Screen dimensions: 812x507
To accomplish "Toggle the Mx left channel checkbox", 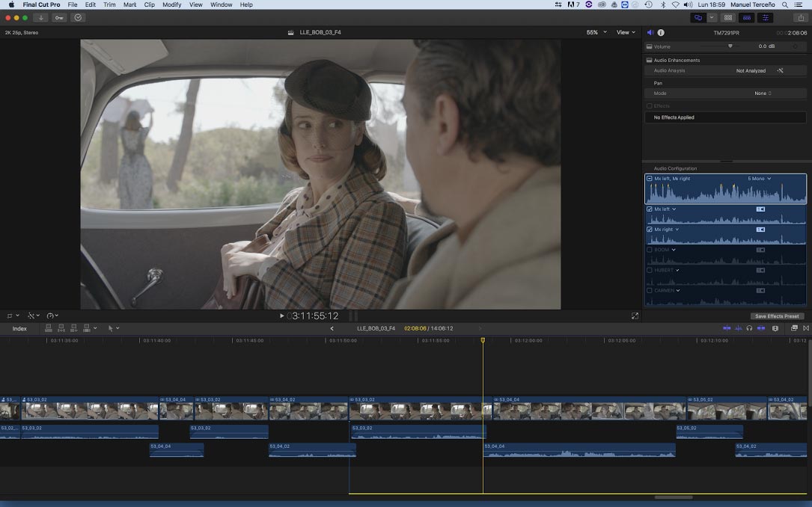I will 650,209.
